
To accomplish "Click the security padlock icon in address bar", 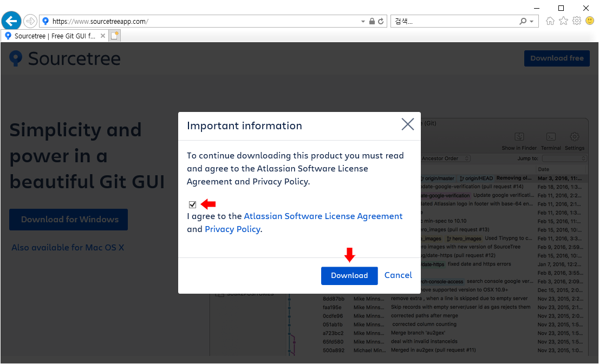I will (x=372, y=22).
